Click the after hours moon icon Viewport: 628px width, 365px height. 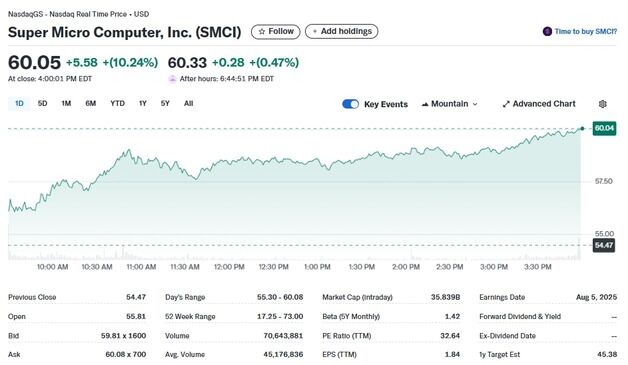tap(172, 79)
